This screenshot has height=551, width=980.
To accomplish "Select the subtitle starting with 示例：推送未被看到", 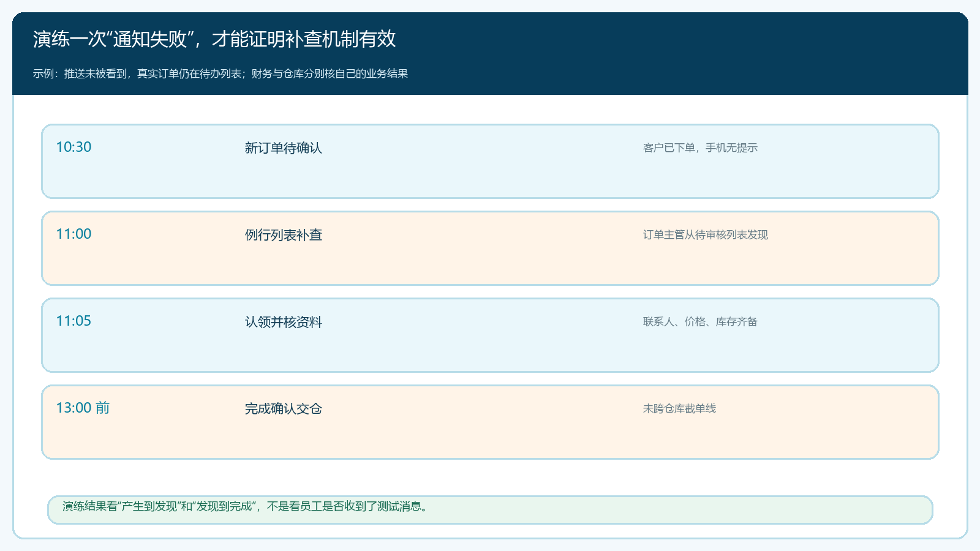I will pyautogui.click(x=221, y=73).
